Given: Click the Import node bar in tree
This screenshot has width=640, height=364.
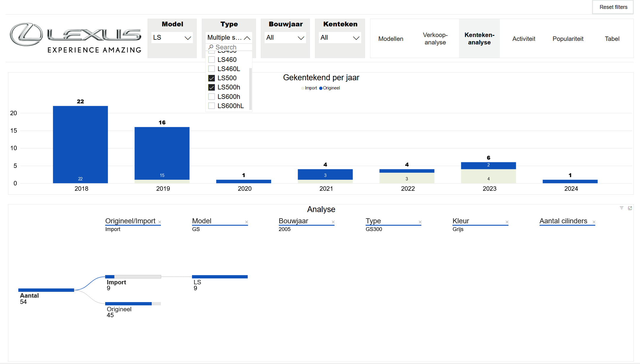Looking at the screenshot, I should (x=133, y=277).
